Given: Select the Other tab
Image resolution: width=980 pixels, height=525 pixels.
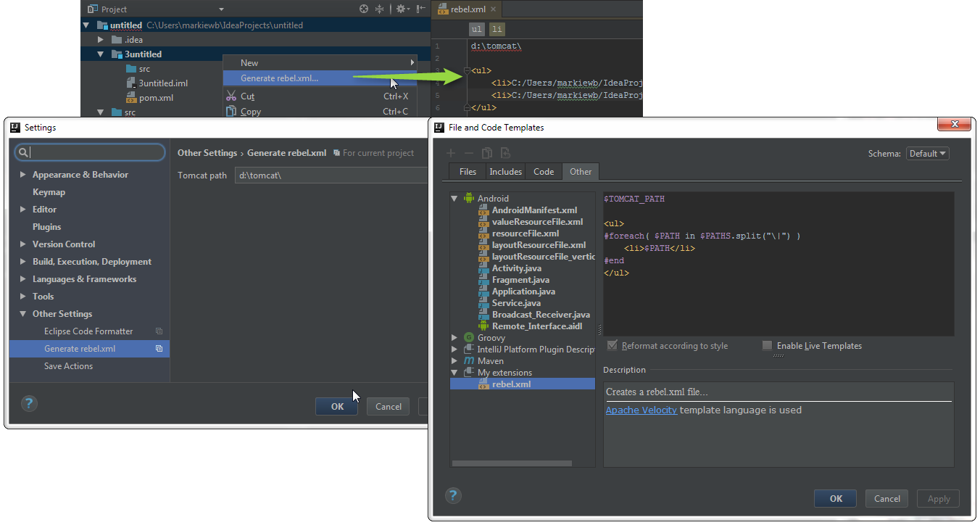Looking at the screenshot, I should (x=581, y=171).
